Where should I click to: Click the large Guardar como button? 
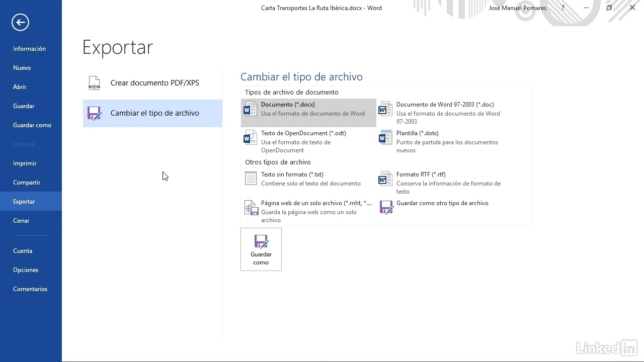coord(261,249)
